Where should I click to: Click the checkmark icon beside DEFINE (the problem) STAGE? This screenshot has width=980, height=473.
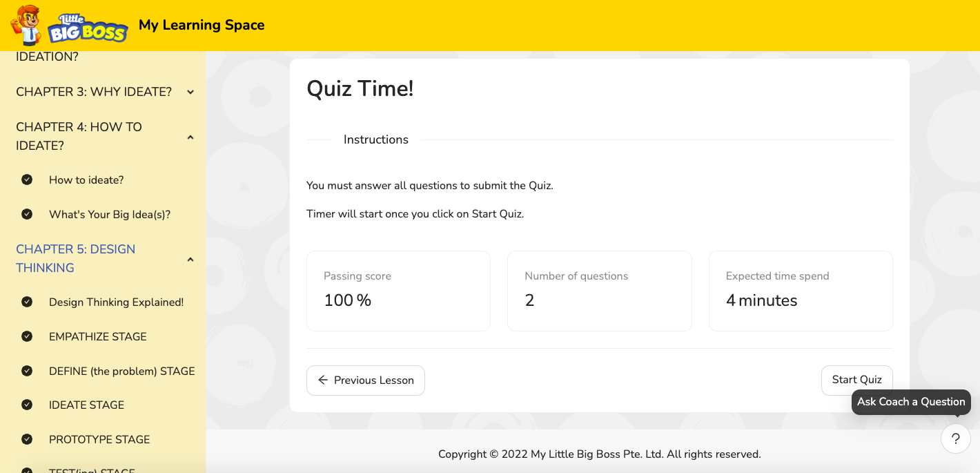(x=27, y=371)
